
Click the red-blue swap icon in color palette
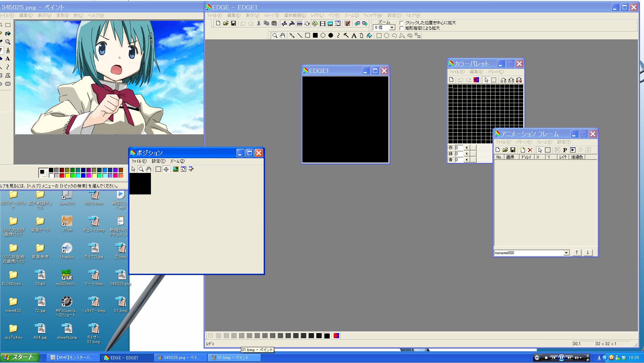point(476,80)
